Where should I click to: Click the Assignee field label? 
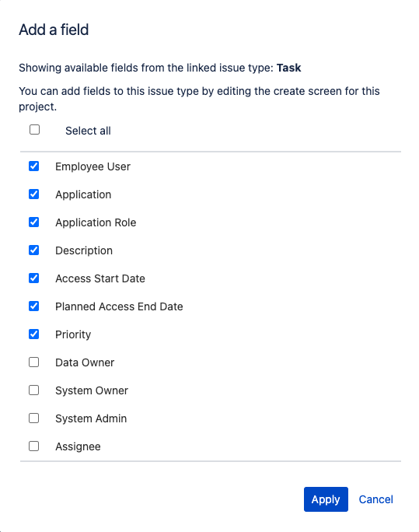click(78, 446)
